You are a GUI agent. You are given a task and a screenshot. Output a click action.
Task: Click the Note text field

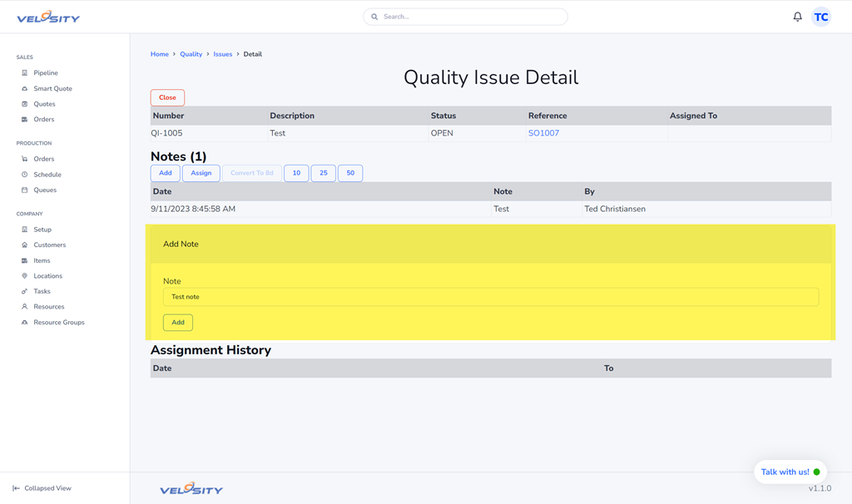click(491, 297)
